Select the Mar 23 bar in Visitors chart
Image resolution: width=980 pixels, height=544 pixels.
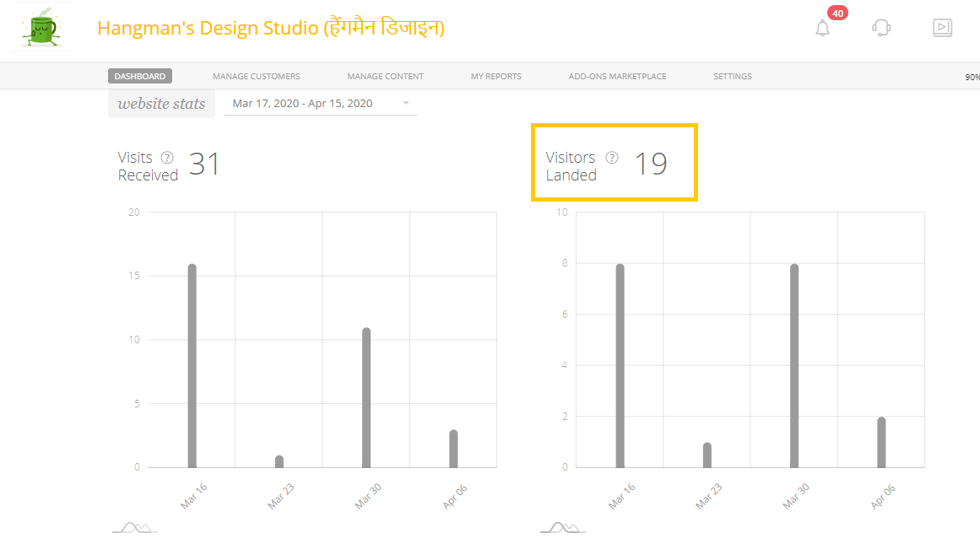click(707, 455)
